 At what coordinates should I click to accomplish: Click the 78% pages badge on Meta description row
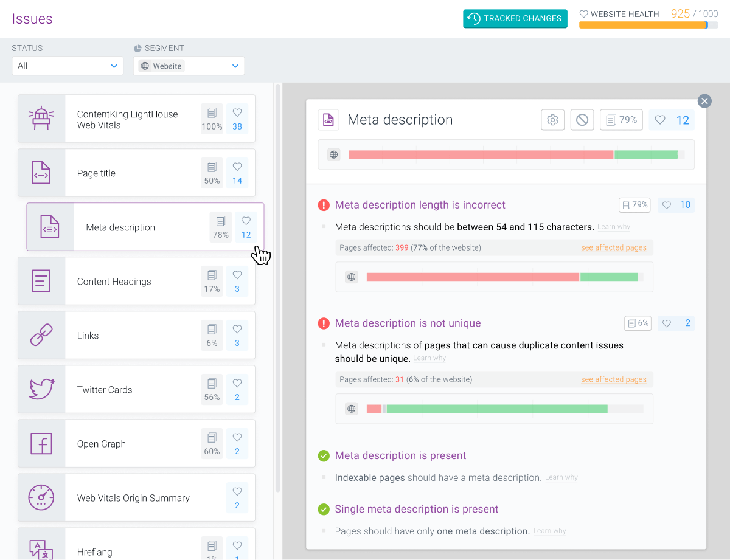pos(221,227)
